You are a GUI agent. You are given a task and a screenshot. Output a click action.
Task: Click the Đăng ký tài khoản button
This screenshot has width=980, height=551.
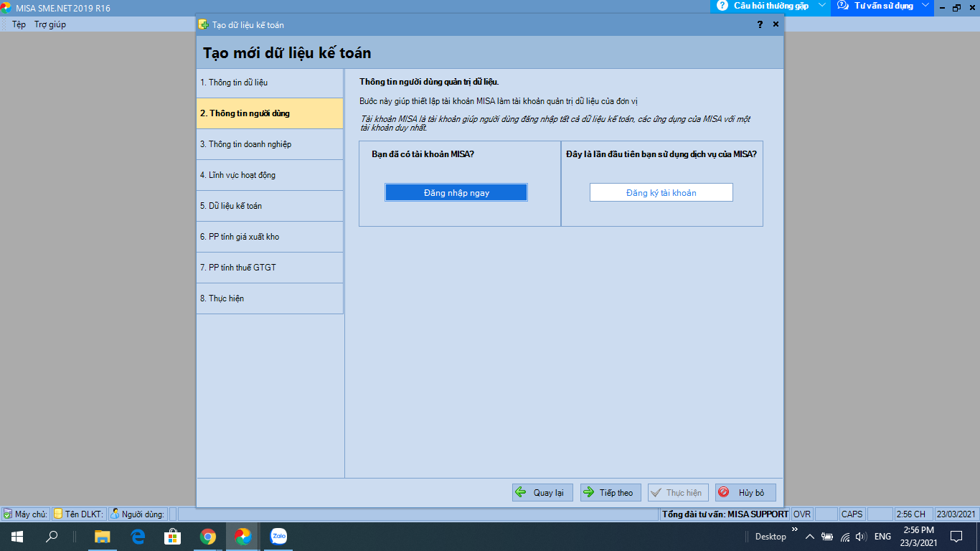coord(661,192)
